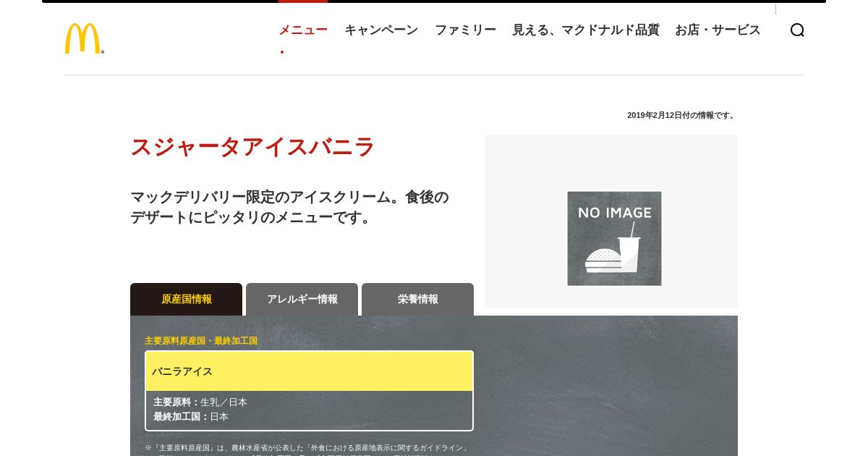Open 見える、マクドナルド品質 navigation item

coord(586,30)
